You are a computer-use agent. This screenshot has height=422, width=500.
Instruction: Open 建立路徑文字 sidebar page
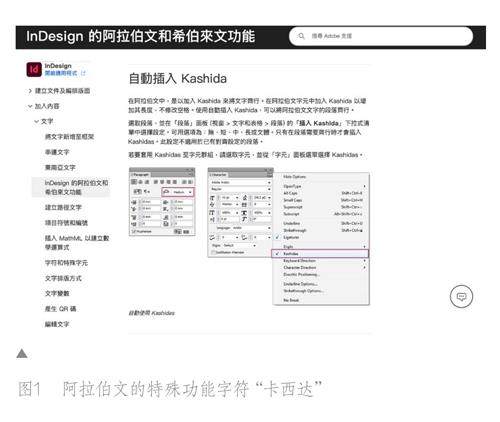[x=63, y=207]
